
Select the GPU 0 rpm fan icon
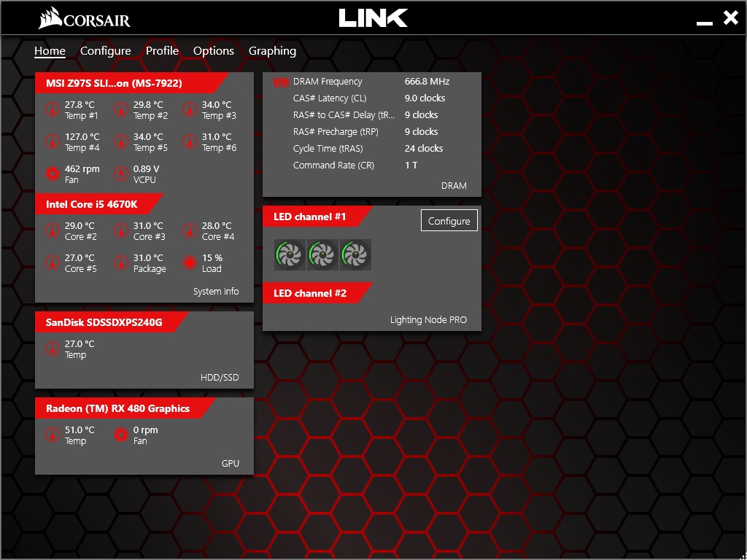click(121, 435)
